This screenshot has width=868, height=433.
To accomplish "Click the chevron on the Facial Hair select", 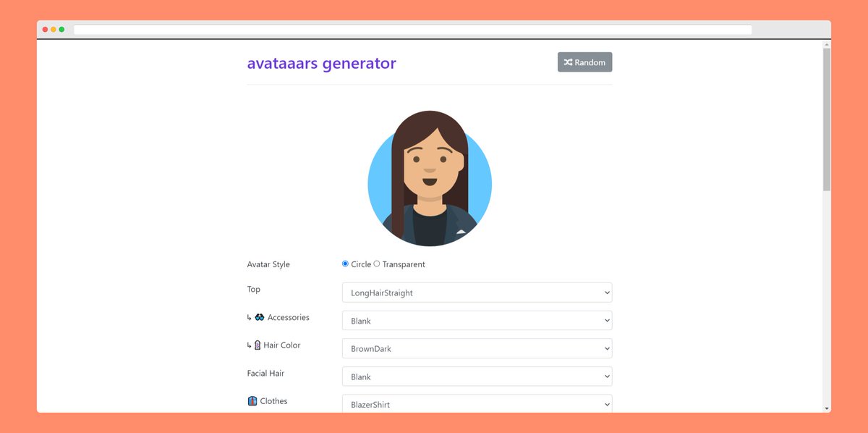I will click(605, 377).
